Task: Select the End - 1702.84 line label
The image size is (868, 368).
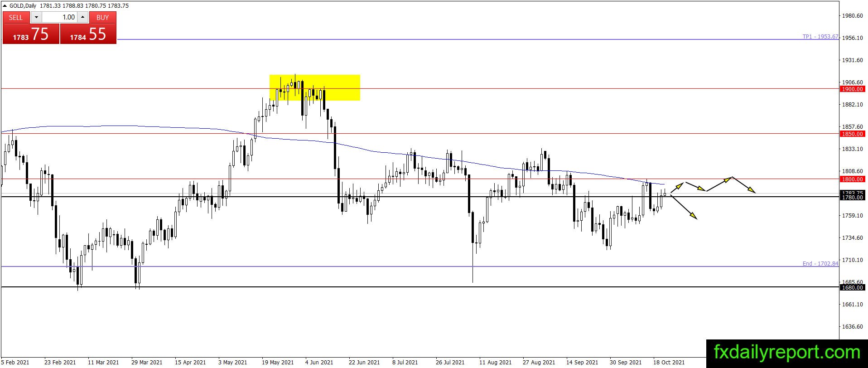Action: coord(820,263)
